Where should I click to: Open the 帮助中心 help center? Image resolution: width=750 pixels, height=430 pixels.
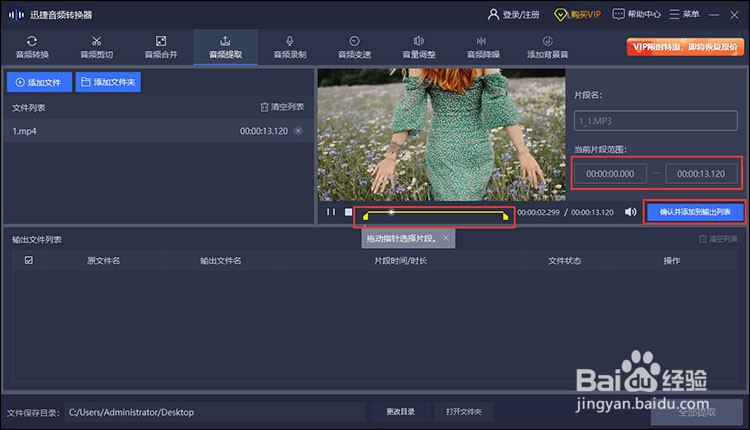point(637,14)
